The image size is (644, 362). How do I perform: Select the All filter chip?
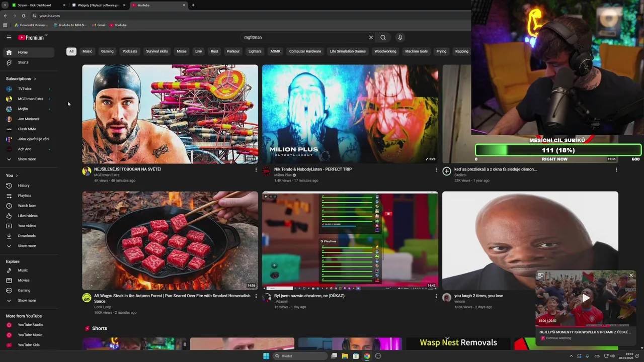[x=71, y=51]
